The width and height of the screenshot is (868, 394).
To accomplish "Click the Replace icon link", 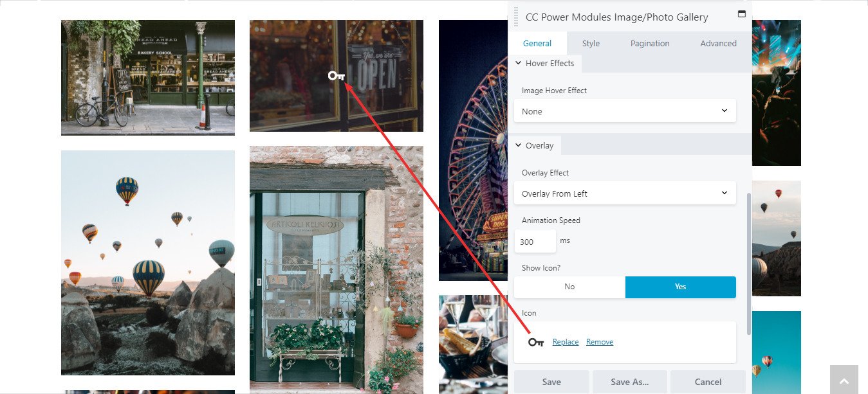I will [566, 342].
